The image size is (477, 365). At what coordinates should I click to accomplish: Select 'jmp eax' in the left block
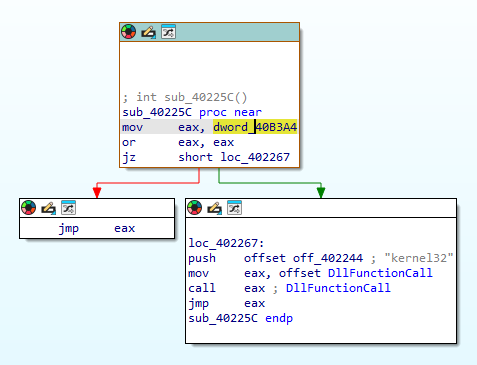tap(97, 229)
